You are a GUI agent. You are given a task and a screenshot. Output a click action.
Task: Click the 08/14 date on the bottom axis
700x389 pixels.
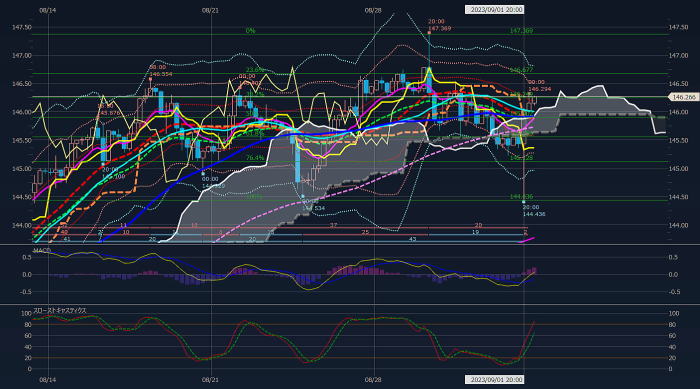pos(48,380)
